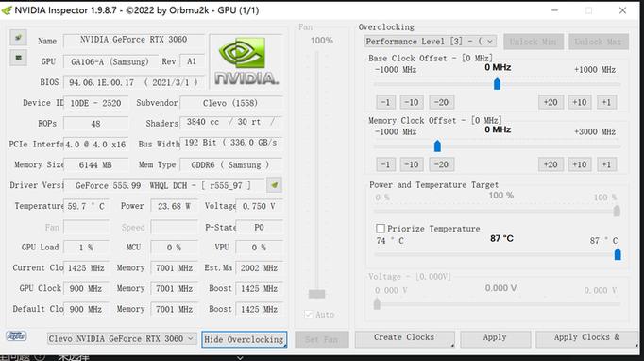Click the Power target slider handle
The image size is (644, 361).
click(617, 211)
